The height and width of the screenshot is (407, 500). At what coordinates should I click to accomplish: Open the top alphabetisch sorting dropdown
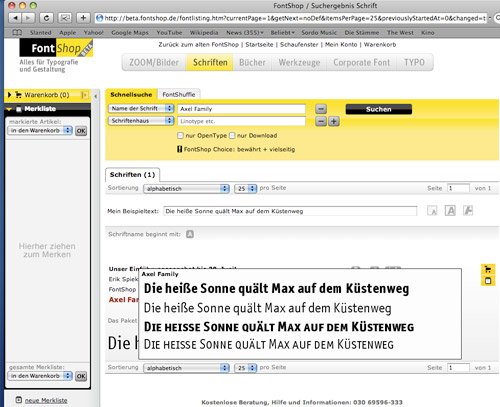click(x=186, y=189)
